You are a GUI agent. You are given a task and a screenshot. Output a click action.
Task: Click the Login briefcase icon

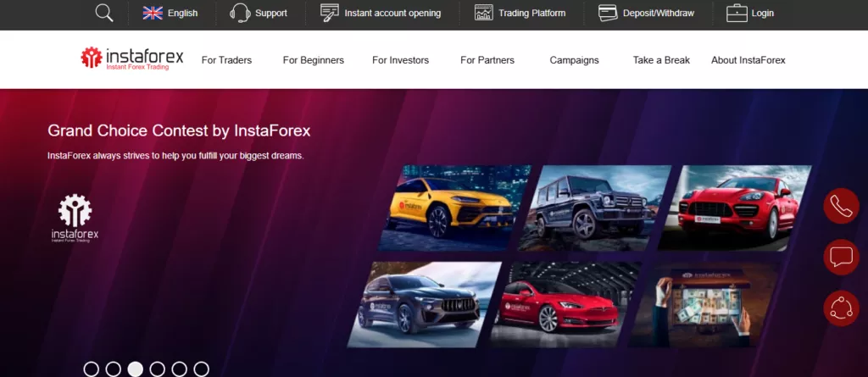click(737, 13)
